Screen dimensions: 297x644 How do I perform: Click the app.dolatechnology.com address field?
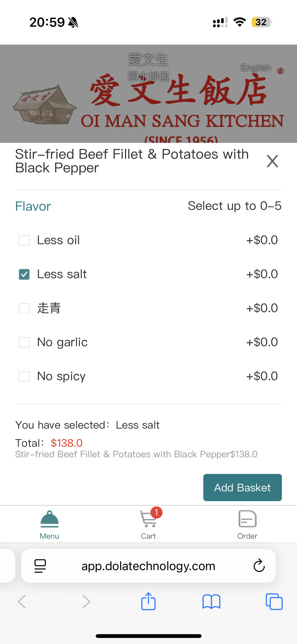[x=148, y=566]
